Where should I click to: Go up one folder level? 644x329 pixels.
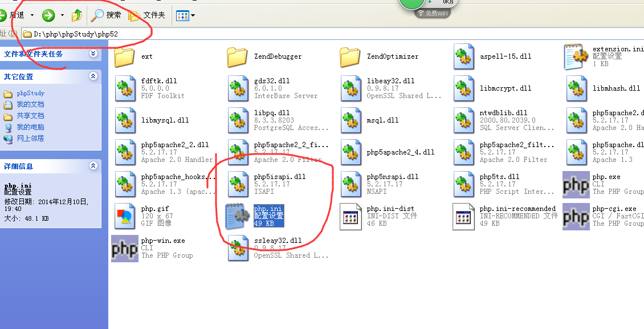77,15
